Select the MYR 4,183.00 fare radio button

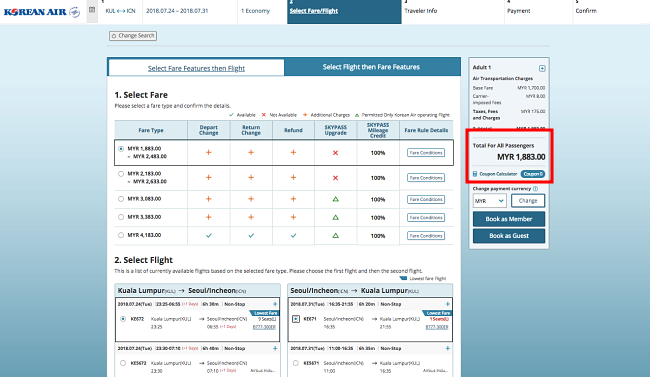[121, 235]
